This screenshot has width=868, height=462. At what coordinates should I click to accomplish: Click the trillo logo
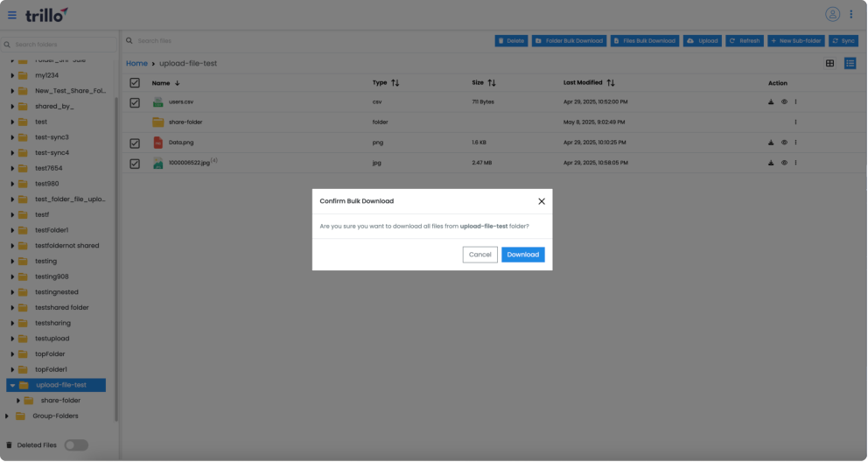(x=46, y=15)
